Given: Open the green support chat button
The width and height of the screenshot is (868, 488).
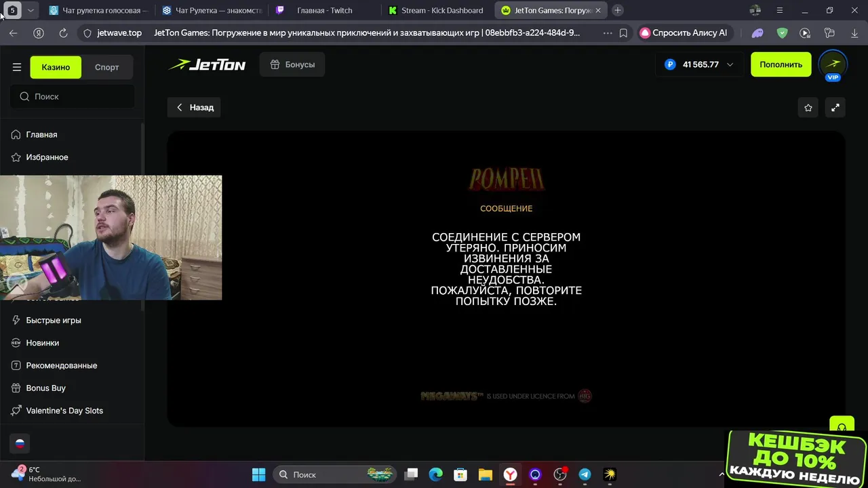Looking at the screenshot, I should [842, 425].
